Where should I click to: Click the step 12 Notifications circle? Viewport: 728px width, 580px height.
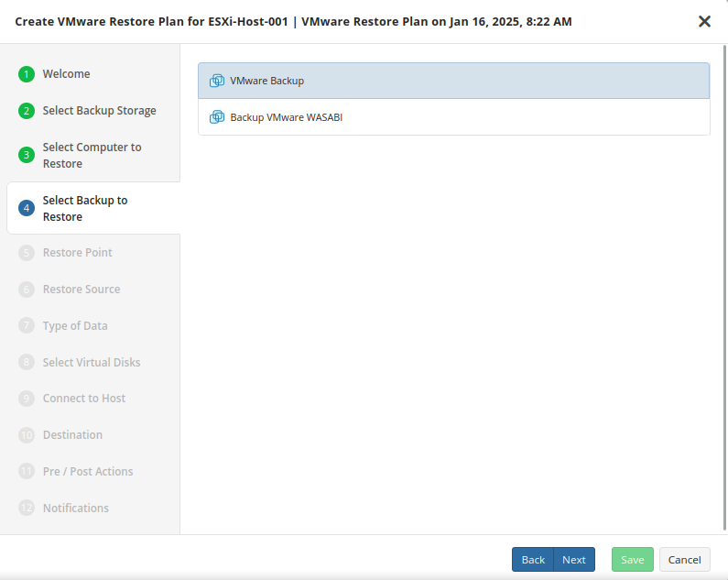tap(27, 509)
